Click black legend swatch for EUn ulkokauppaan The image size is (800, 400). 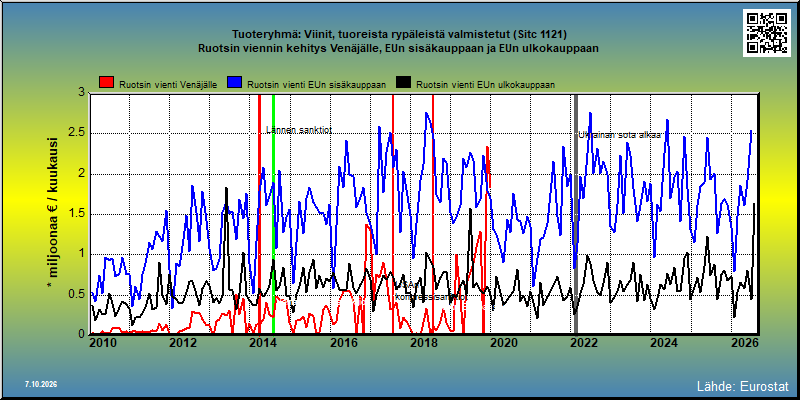point(404,83)
